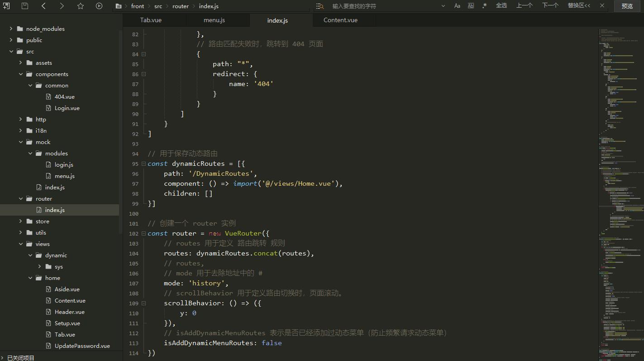Collapse the code fold at line 95
Viewport: 644px width, 361px height.
coord(144,164)
